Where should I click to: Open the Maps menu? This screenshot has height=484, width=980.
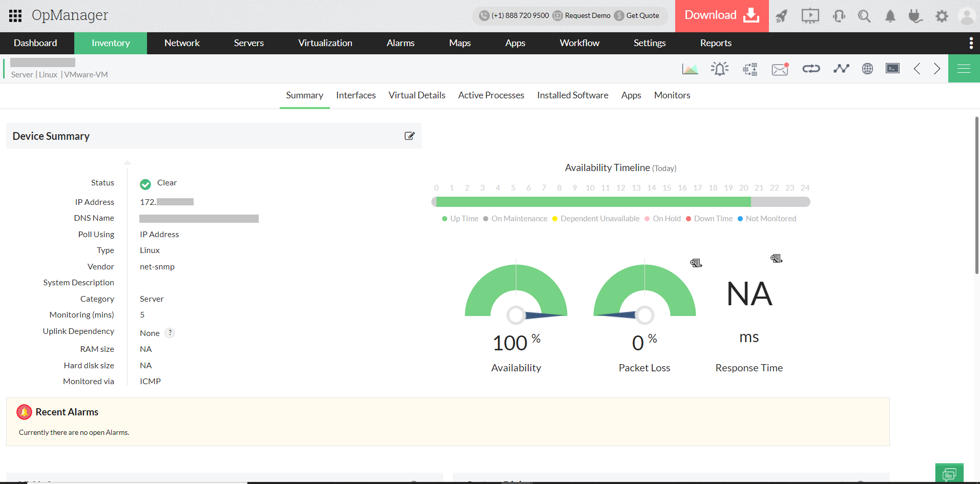(460, 43)
